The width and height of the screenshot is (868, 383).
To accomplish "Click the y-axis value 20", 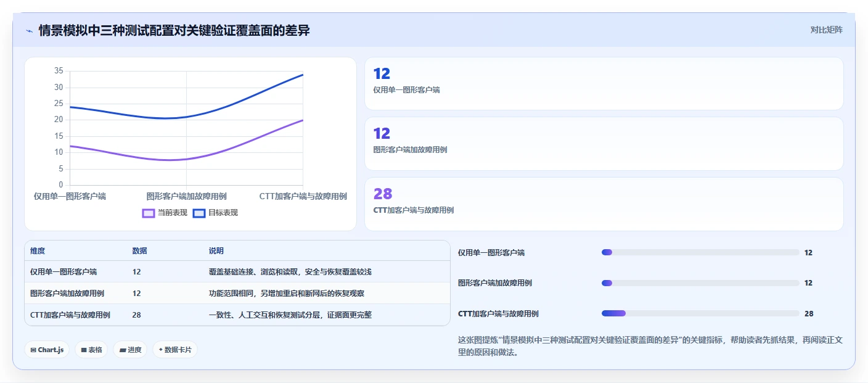I will pyautogui.click(x=59, y=120).
